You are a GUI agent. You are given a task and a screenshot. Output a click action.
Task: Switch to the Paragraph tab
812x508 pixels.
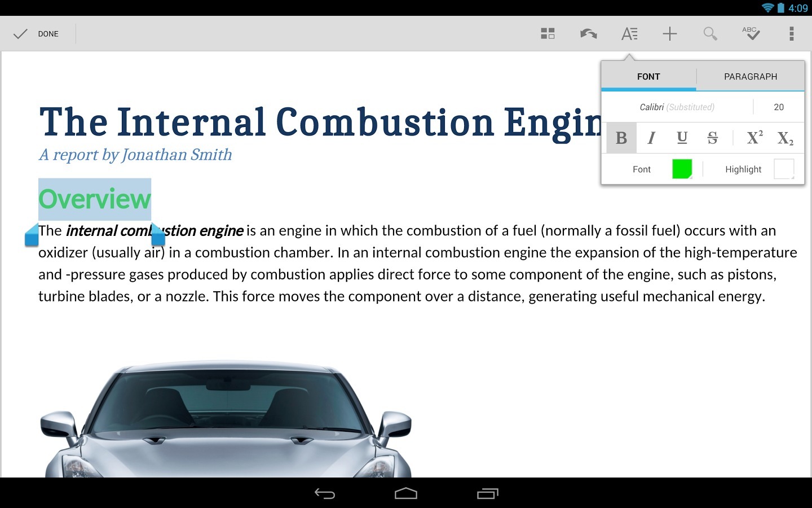coord(751,76)
